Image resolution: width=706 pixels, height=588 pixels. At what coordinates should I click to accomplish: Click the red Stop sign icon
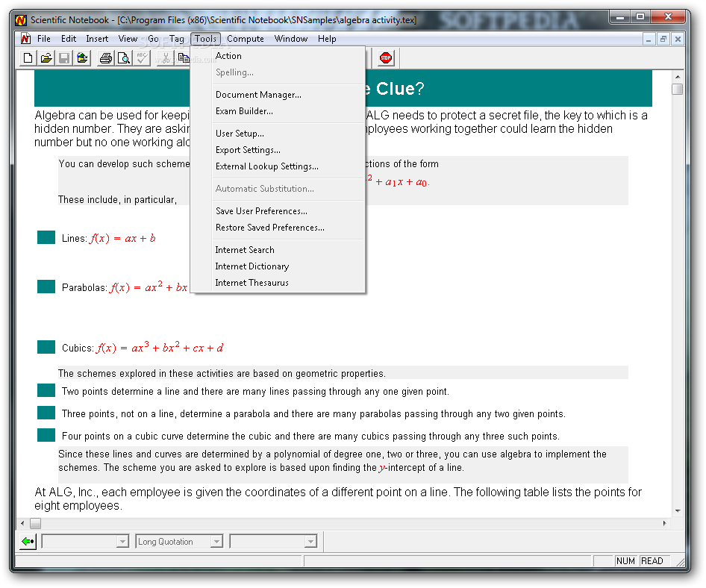click(x=385, y=58)
